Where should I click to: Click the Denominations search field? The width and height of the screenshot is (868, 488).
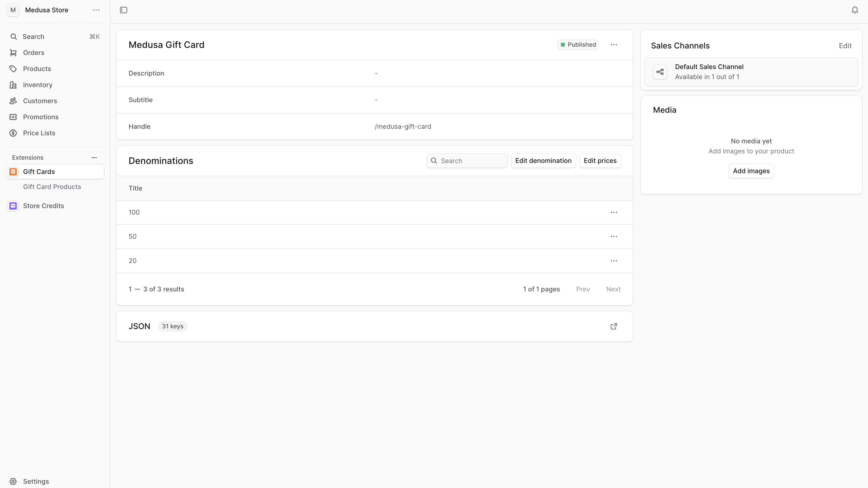tap(467, 161)
